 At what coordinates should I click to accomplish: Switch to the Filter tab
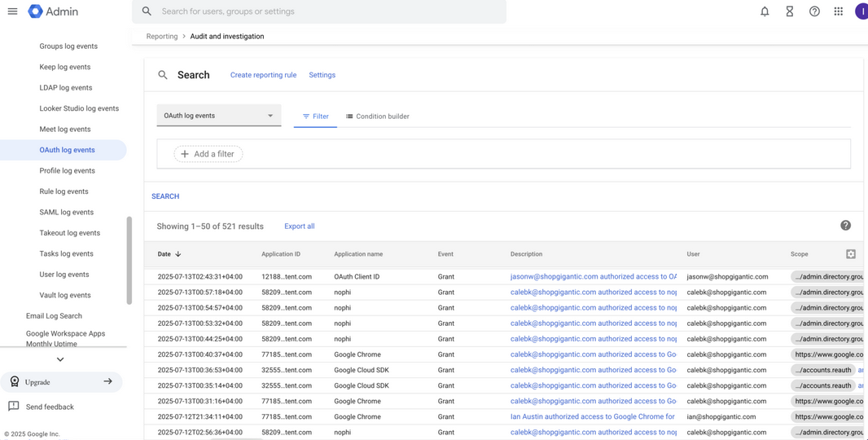[316, 117]
